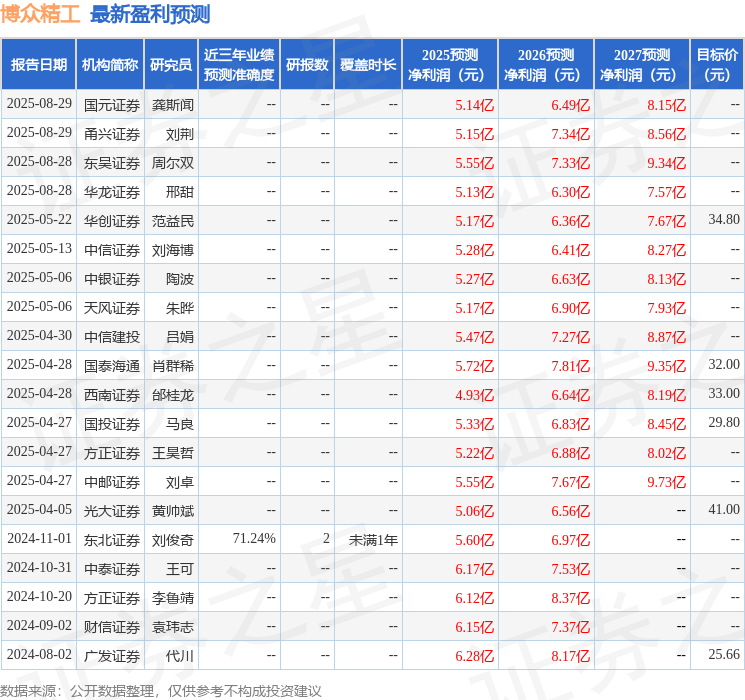The image size is (745, 700).
Task: Select the 2027预测净利润 column header
Action: (x=642, y=65)
